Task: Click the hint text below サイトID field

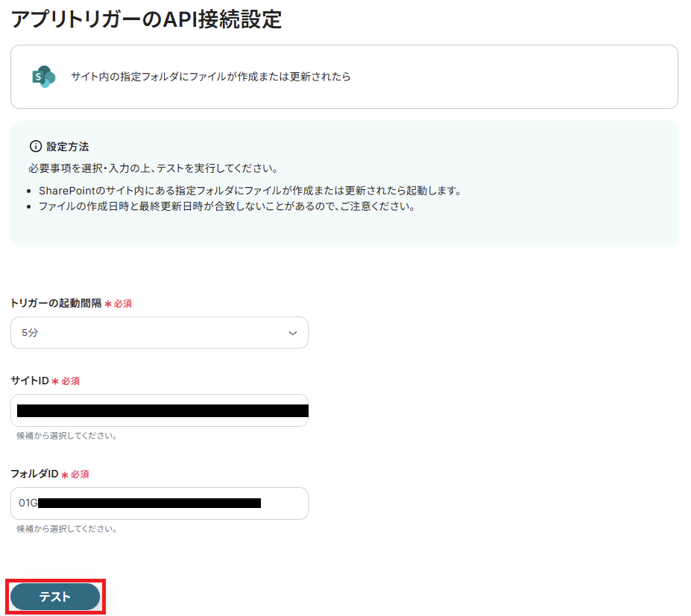Action: [x=67, y=436]
